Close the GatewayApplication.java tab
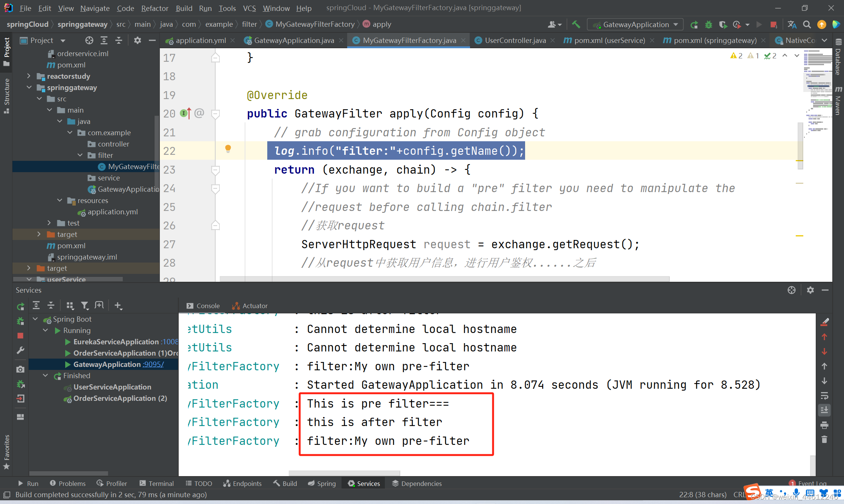 341,40
